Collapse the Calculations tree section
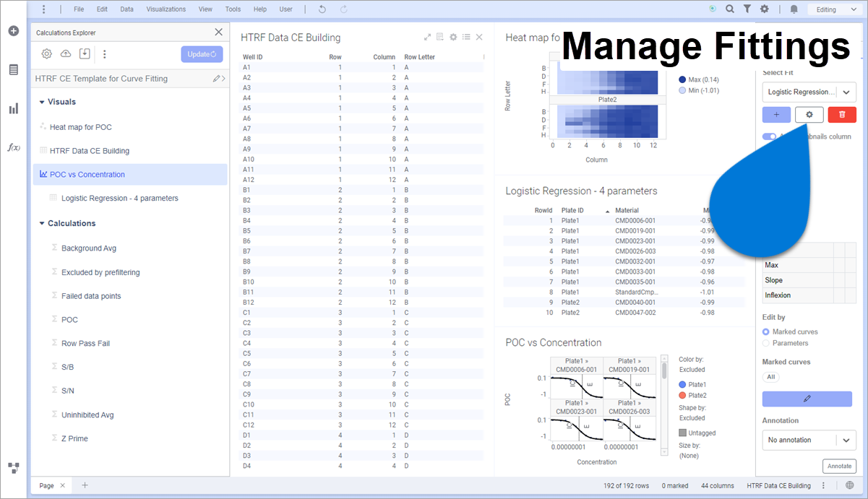 coord(42,224)
